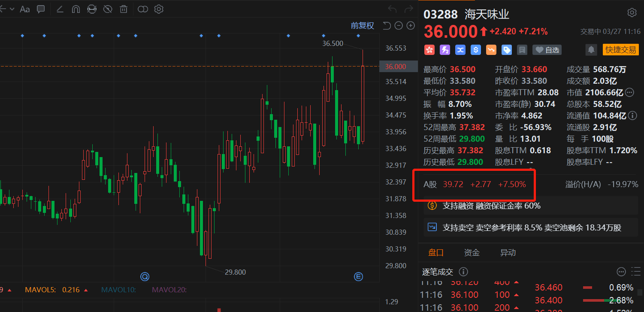This screenshot has width=644, height=312.
Task: Click the comment bubble annotation tool
Action: (41, 9)
